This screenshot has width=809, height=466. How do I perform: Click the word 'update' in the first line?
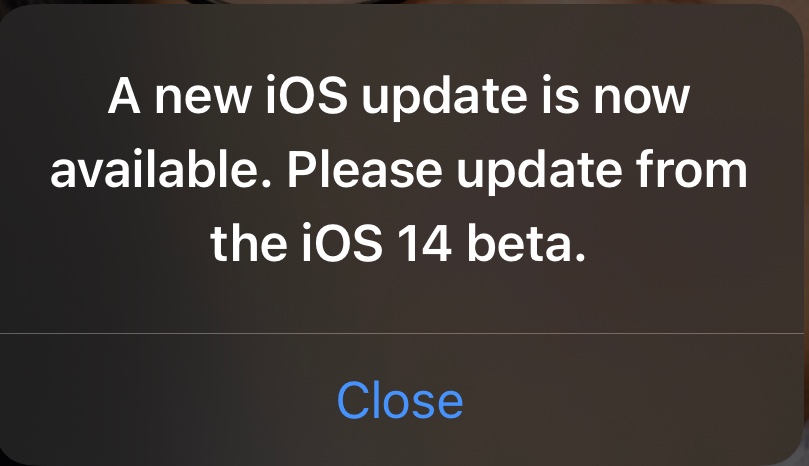click(x=445, y=98)
